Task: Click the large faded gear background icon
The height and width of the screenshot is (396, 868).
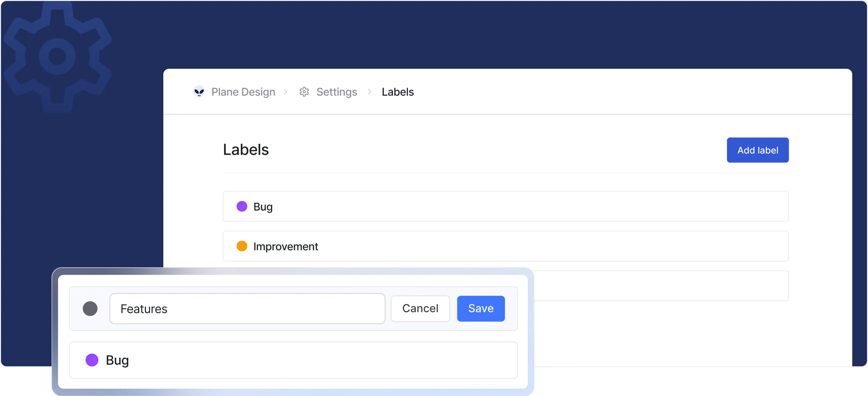Action: click(x=57, y=57)
